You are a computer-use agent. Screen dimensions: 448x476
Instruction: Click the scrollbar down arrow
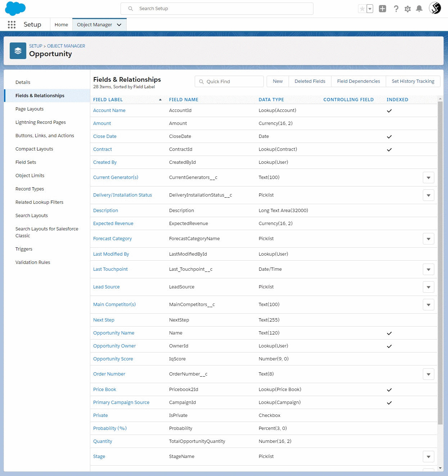click(440, 468)
